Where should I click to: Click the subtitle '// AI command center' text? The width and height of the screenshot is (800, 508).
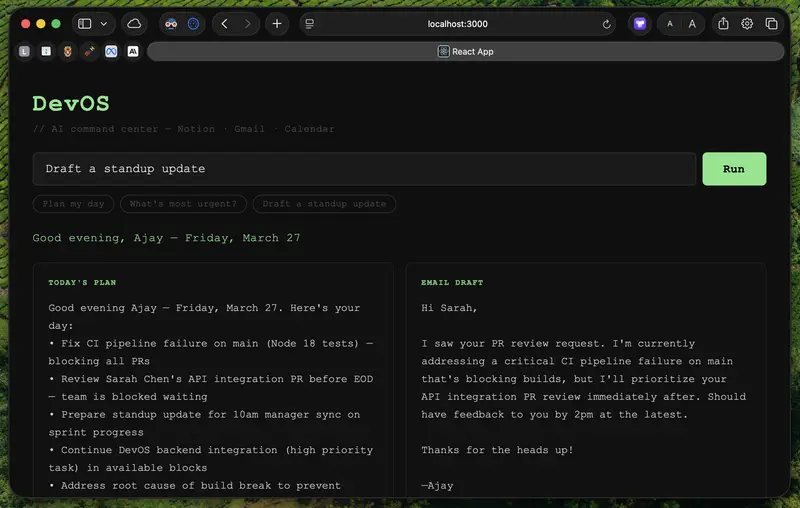(x=96, y=129)
